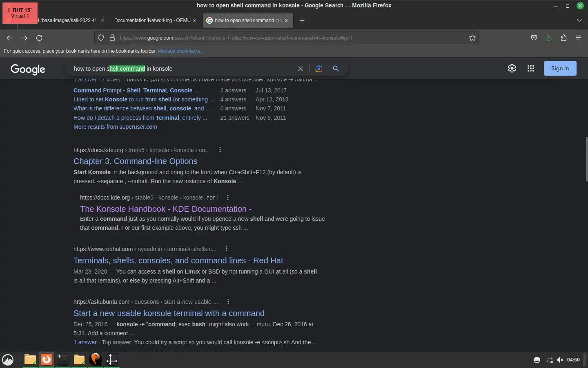Open the Firefox extensions icon
Viewport: 588px width, 368px height.
tap(563, 38)
